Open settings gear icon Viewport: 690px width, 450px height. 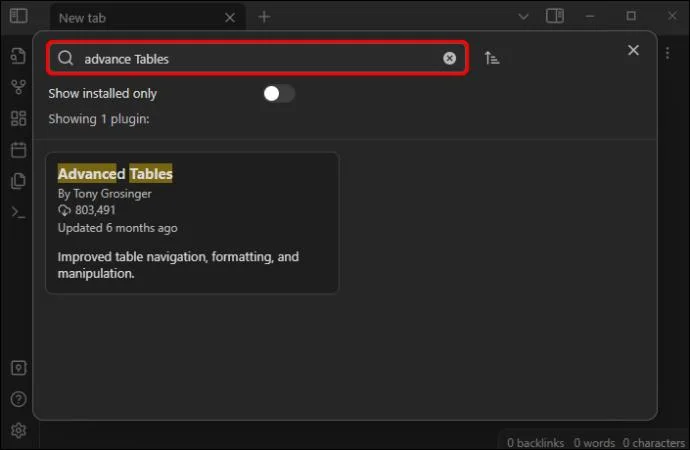[x=18, y=430]
